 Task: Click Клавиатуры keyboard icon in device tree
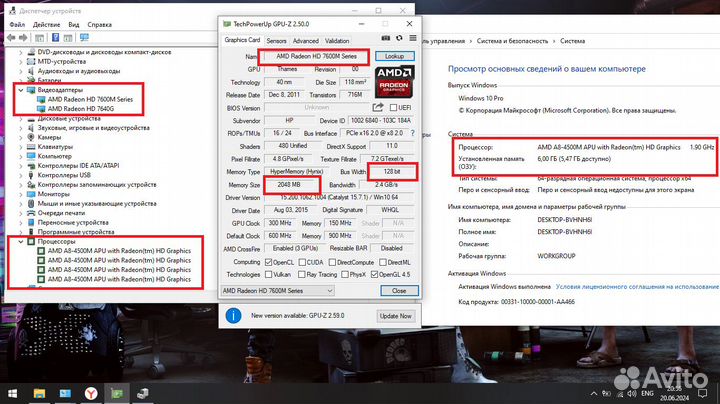(x=31, y=147)
